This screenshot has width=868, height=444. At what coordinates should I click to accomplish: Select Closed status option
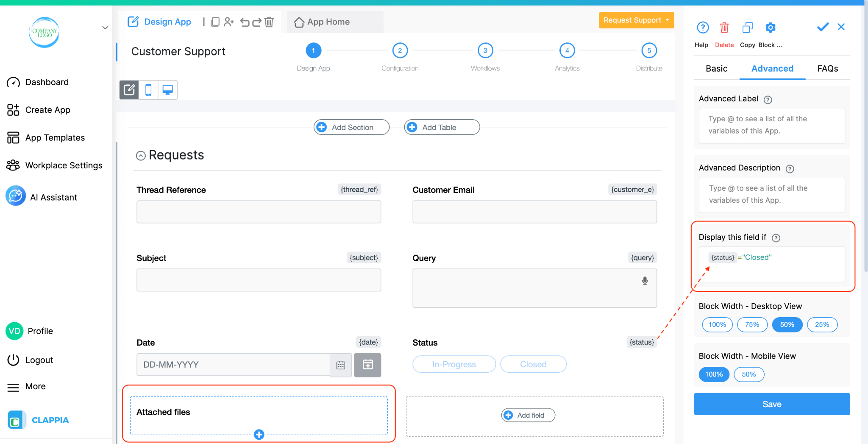click(x=533, y=364)
